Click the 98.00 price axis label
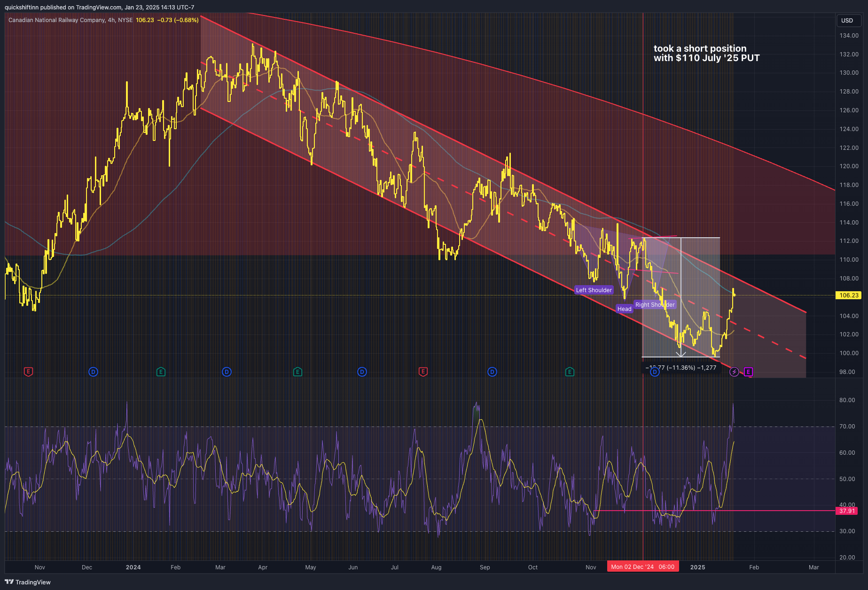 pos(847,372)
